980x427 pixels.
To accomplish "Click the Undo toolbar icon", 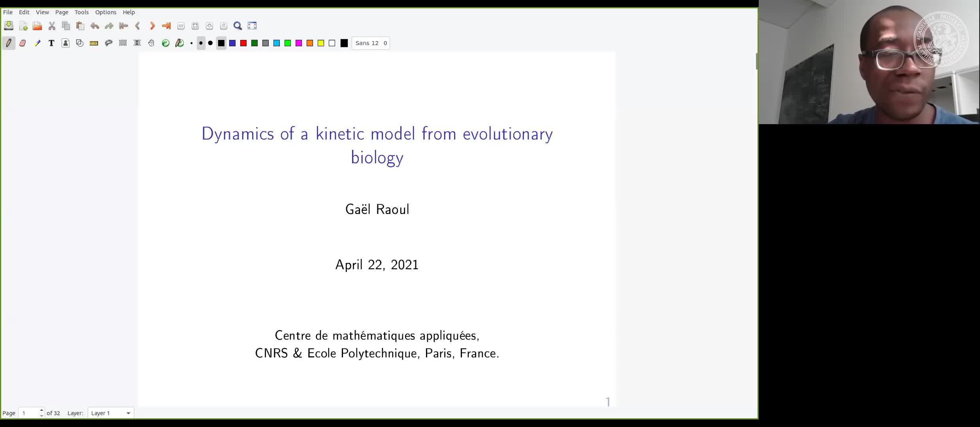I will 94,26.
